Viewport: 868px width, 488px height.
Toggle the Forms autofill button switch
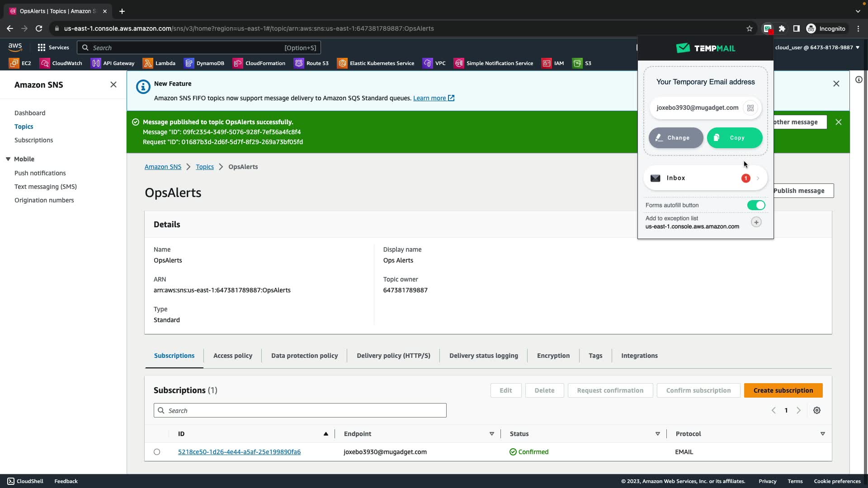[756, 206]
